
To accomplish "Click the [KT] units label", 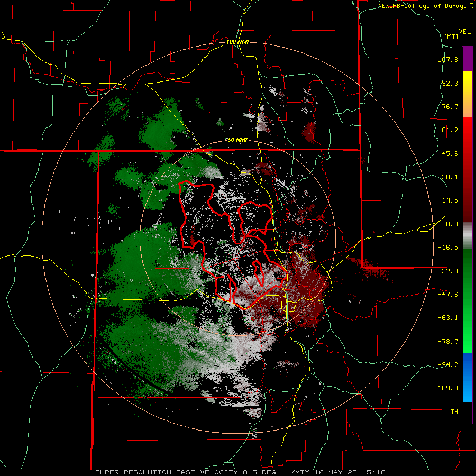I will coord(451,36).
